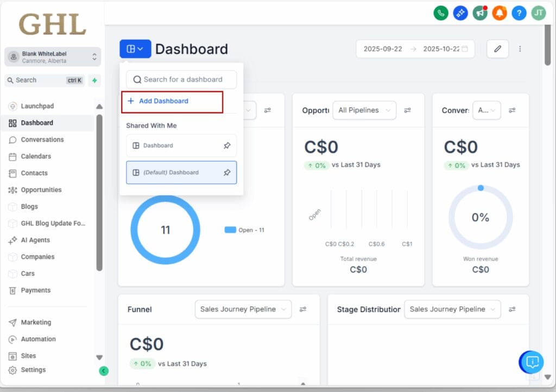The image size is (556, 392).
Task: Open the orange notifications bell
Action: pyautogui.click(x=499, y=13)
